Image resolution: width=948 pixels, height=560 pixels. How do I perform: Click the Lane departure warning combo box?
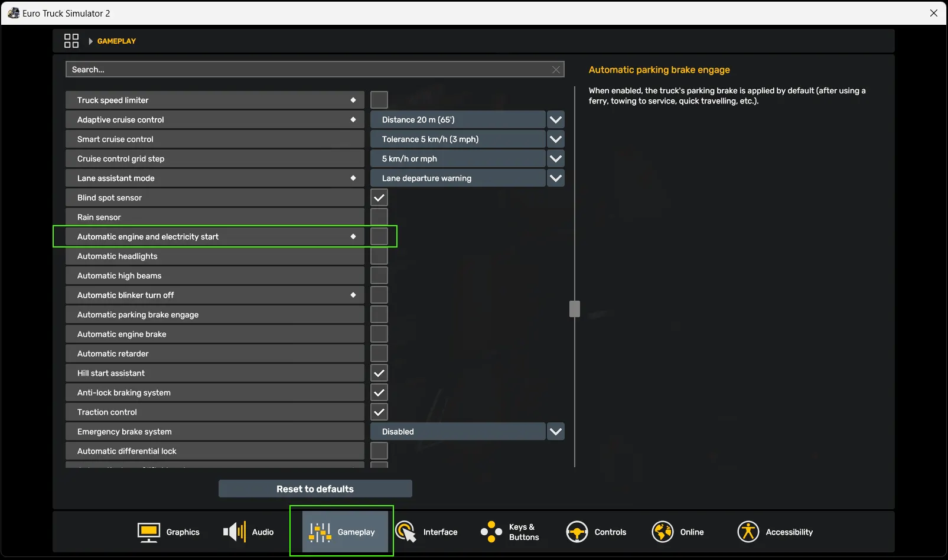click(458, 178)
